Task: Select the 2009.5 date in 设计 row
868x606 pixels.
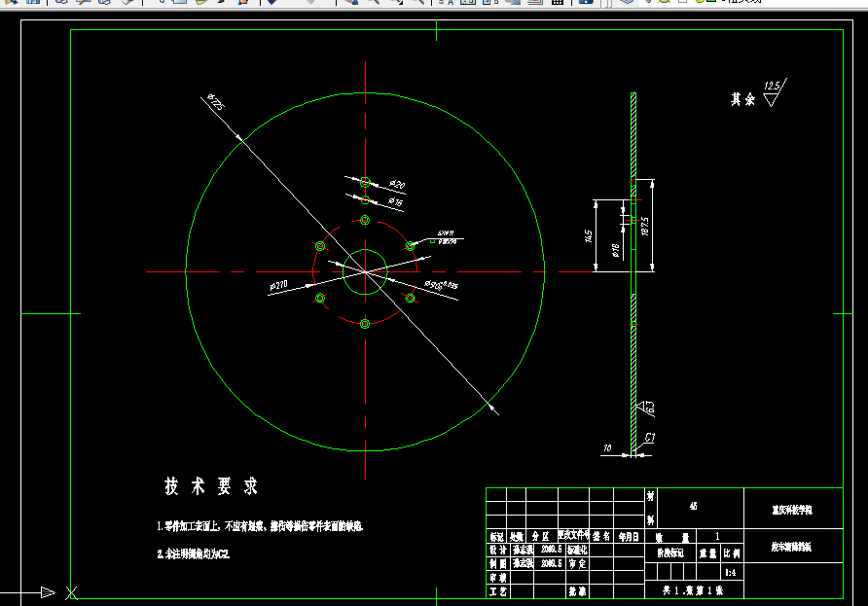Action: pos(551,549)
